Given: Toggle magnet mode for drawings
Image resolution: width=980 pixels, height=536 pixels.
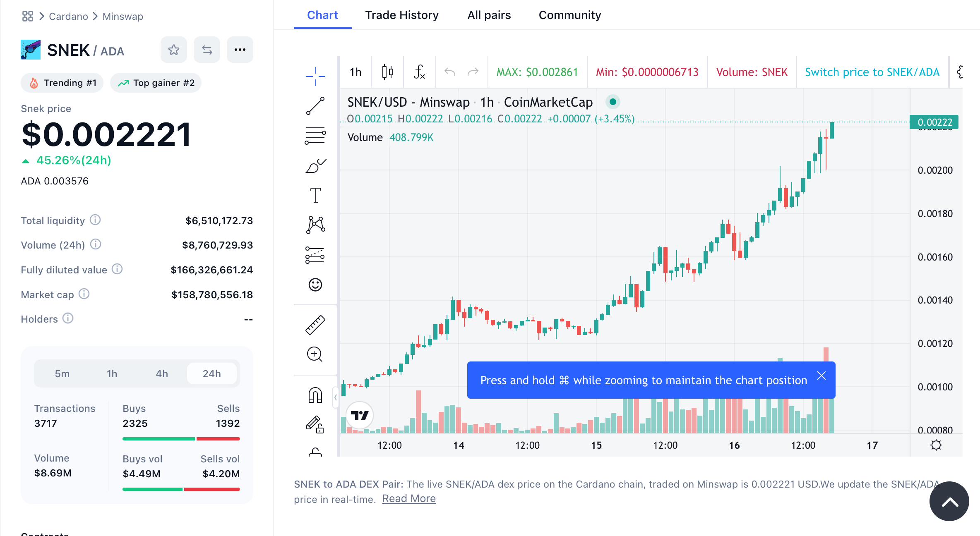Looking at the screenshot, I should pyautogui.click(x=315, y=395).
